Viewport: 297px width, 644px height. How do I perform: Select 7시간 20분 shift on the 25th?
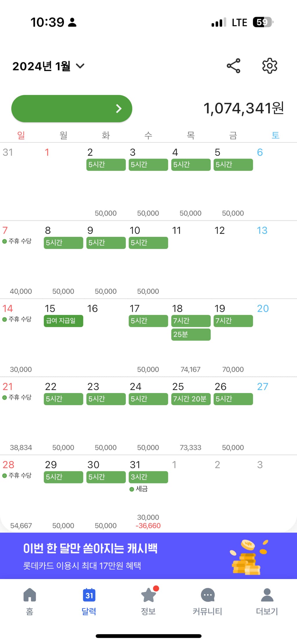pyautogui.click(x=191, y=399)
